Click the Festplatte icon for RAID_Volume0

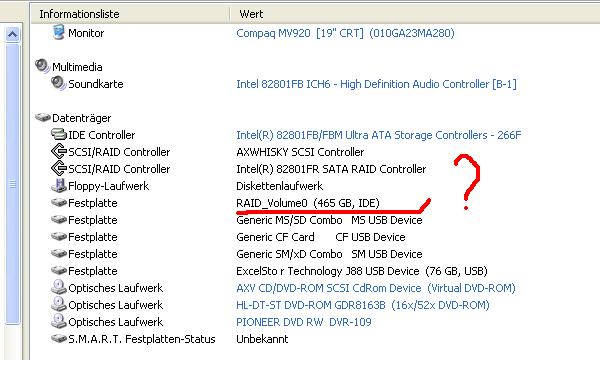(59, 202)
